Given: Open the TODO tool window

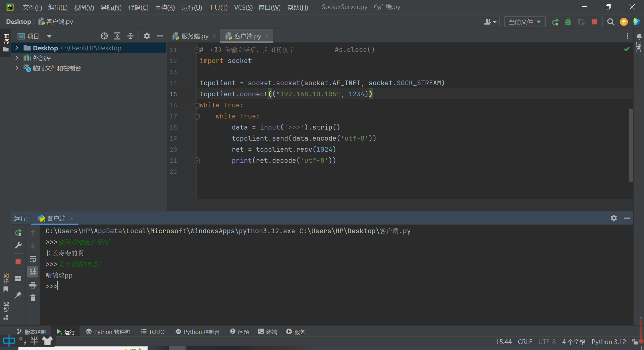Looking at the screenshot, I should pos(153,332).
